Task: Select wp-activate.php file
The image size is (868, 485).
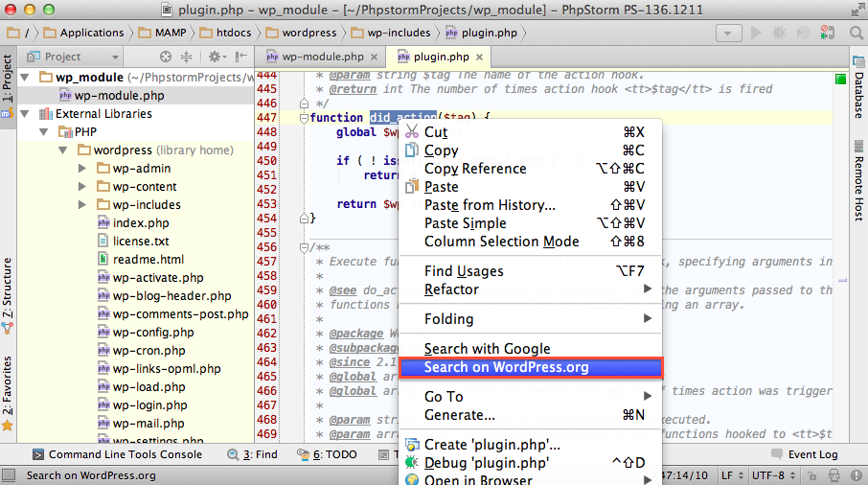Action: (158, 278)
